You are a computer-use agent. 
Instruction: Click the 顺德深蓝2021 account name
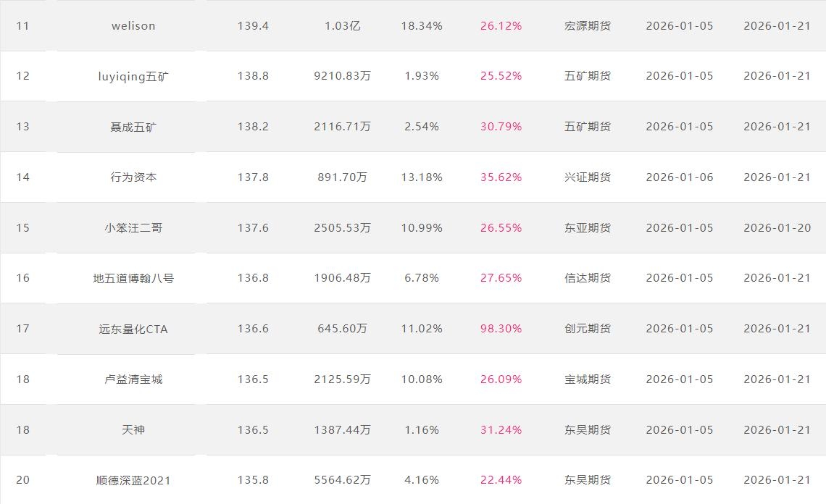pos(133,480)
